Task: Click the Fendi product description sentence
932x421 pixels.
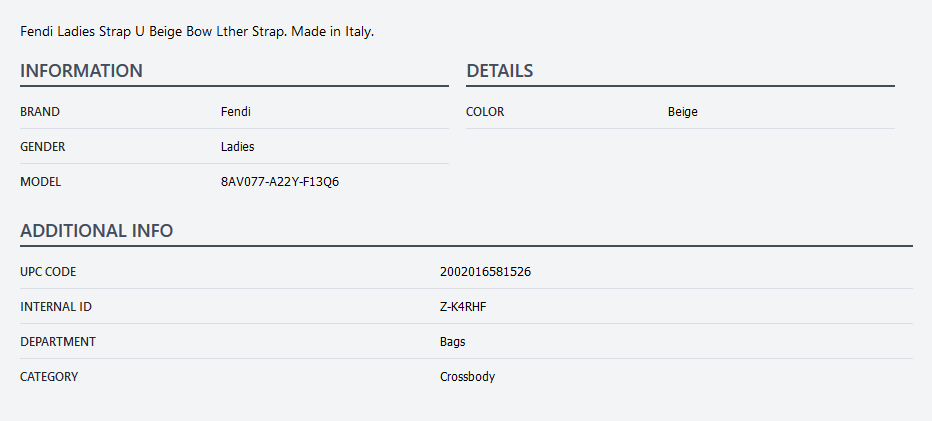Action: [197, 32]
